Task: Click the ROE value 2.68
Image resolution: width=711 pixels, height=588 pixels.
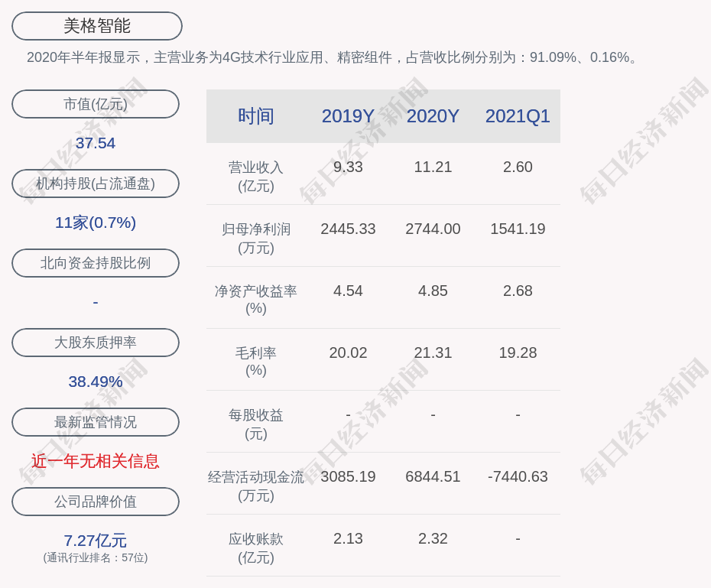Action: (x=518, y=291)
